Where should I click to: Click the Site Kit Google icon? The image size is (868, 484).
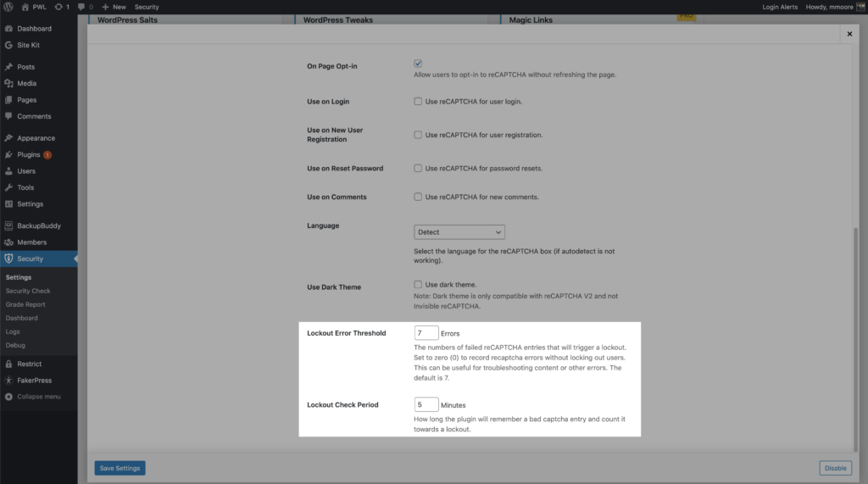pyautogui.click(x=8, y=45)
